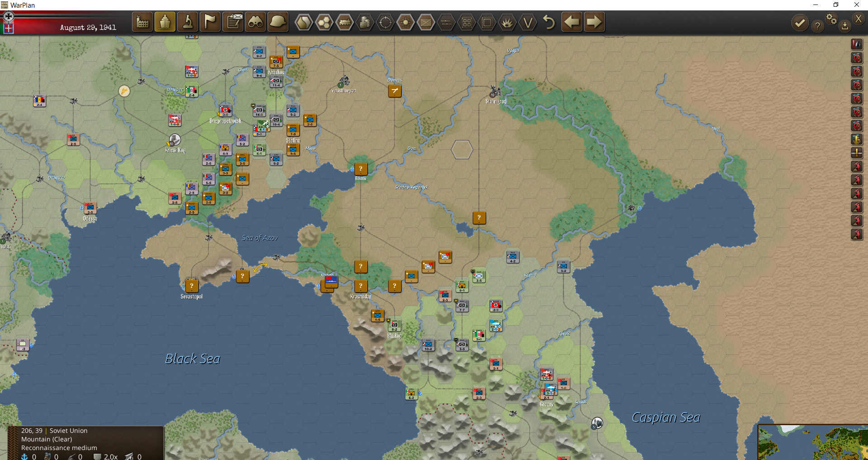The height and width of the screenshot is (460, 868).
Task: Save game with the download-tray icon
Action: pyautogui.click(x=844, y=26)
